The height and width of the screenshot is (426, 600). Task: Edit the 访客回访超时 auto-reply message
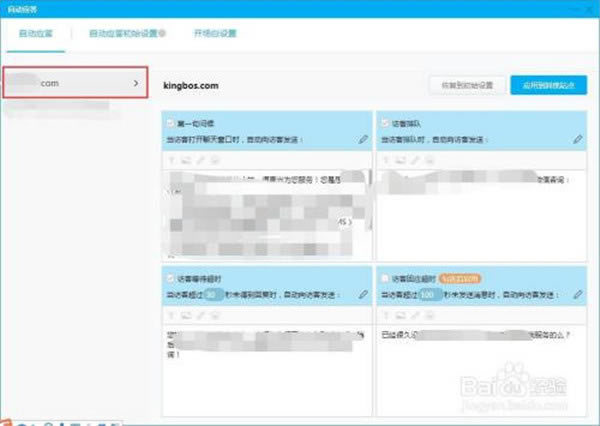click(x=578, y=295)
